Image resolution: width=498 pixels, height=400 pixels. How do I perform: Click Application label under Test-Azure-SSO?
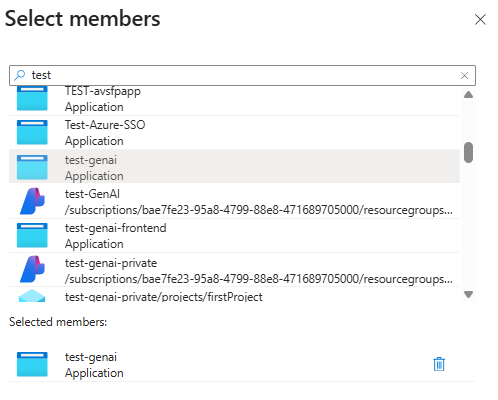pos(94,141)
